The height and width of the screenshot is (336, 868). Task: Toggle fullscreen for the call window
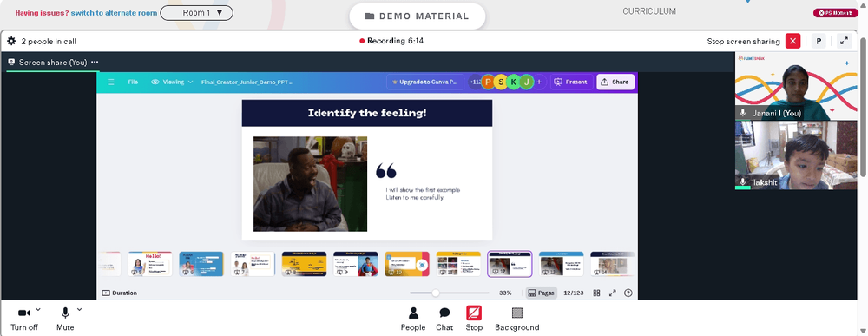(x=845, y=41)
